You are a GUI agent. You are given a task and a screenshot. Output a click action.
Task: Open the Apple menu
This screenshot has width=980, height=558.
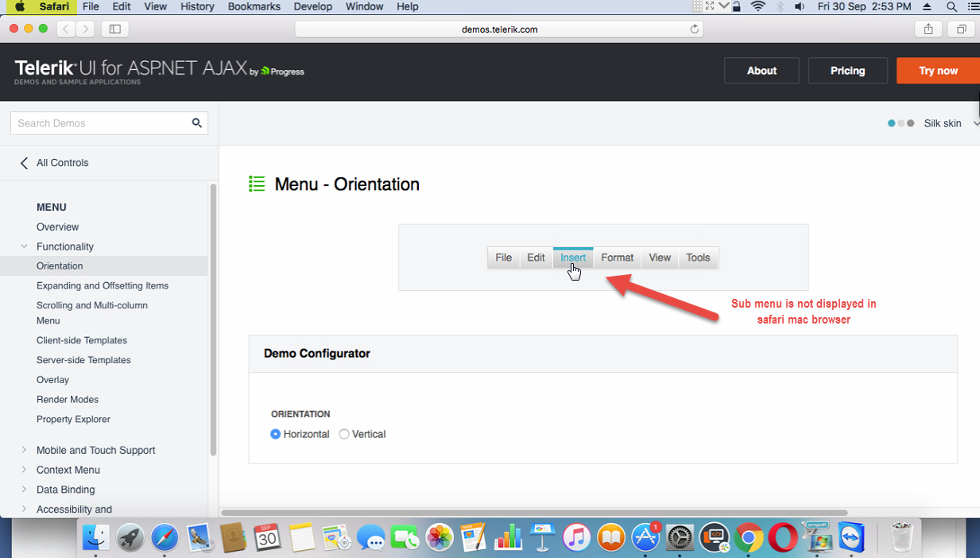(20, 6)
